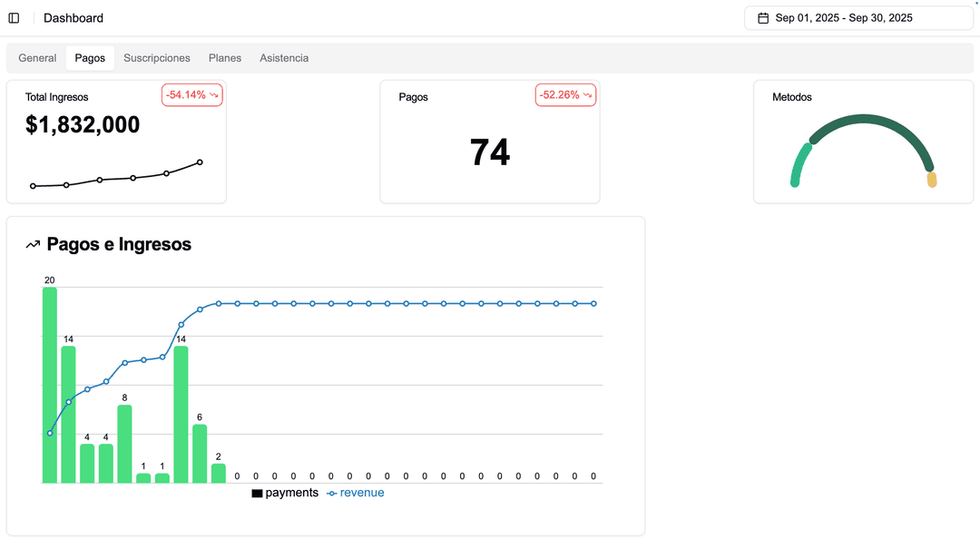Select the Planes tab

[x=224, y=57]
